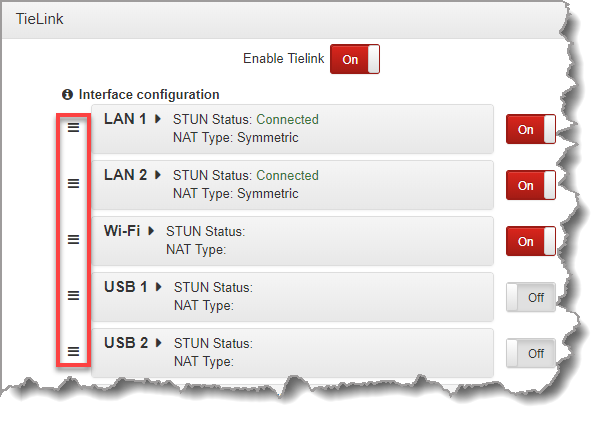The width and height of the screenshot is (611, 427).
Task: Expand the LAN 2 details arrow
Action: click(158, 175)
